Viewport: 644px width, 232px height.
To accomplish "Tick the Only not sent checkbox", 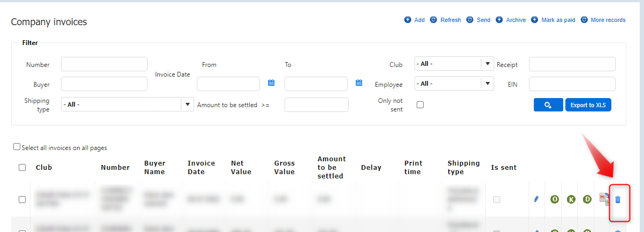I will click(420, 105).
